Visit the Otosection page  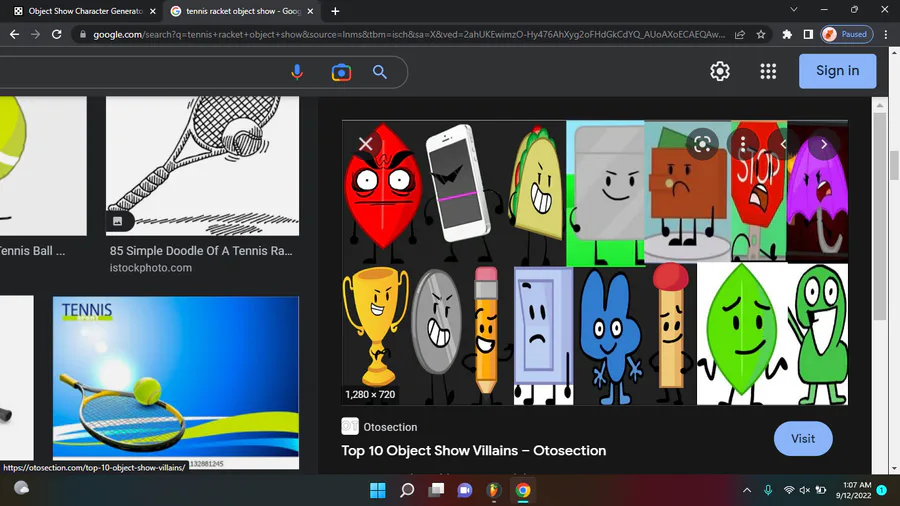[x=803, y=439]
